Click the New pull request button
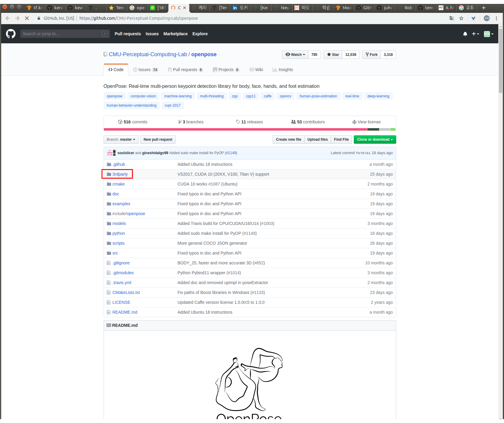504x423 pixels. click(x=158, y=140)
